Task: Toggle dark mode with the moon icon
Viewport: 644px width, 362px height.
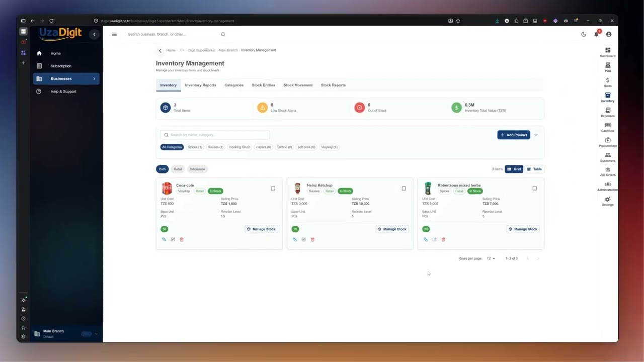Action: [x=584, y=34]
